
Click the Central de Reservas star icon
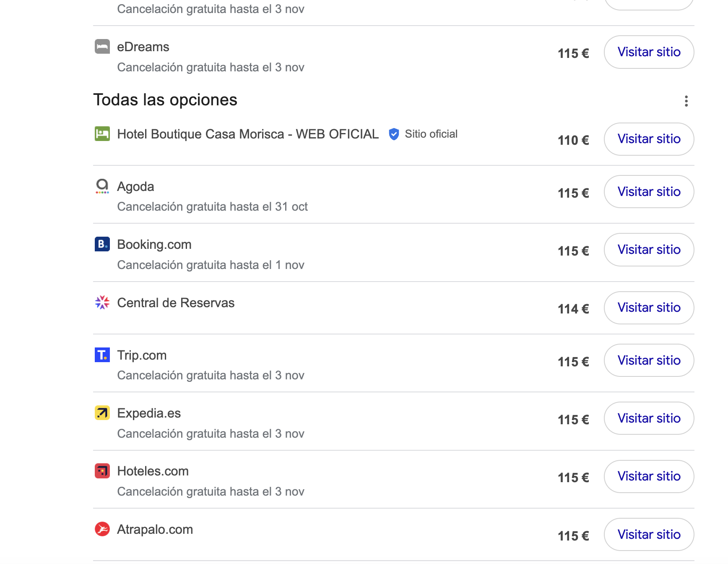click(x=102, y=302)
